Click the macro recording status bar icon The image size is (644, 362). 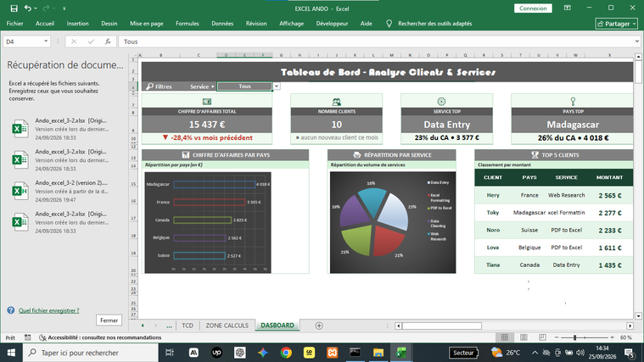[x=27, y=337]
